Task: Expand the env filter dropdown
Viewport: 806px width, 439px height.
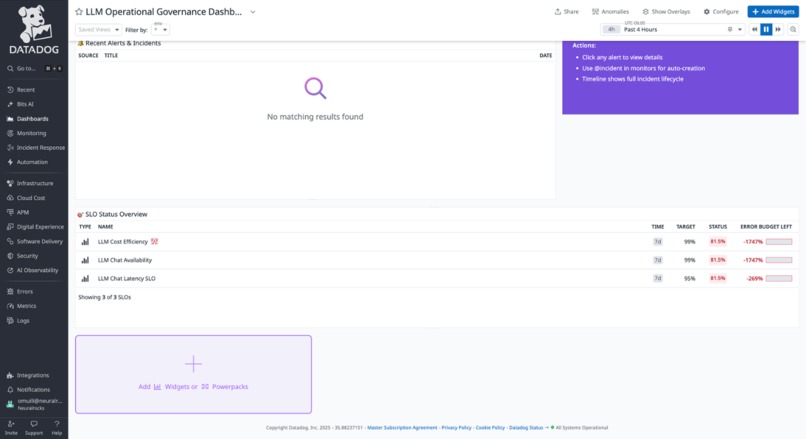Action: point(161,30)
